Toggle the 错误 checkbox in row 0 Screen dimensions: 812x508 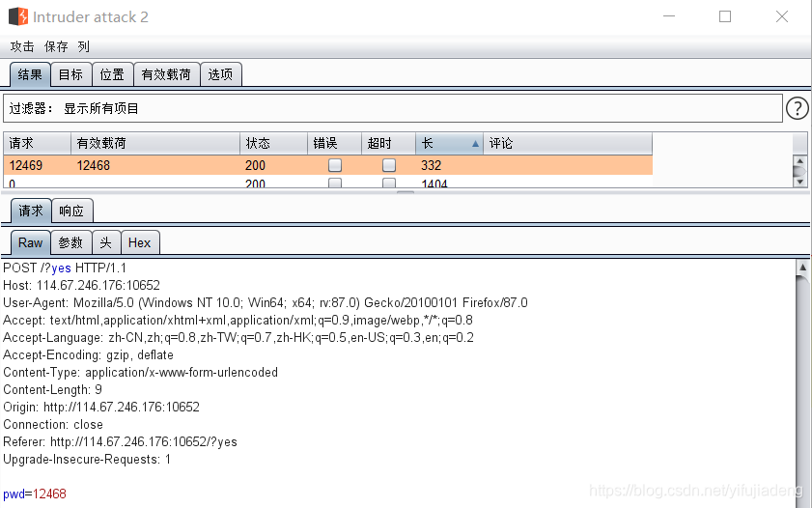[335, 183]
